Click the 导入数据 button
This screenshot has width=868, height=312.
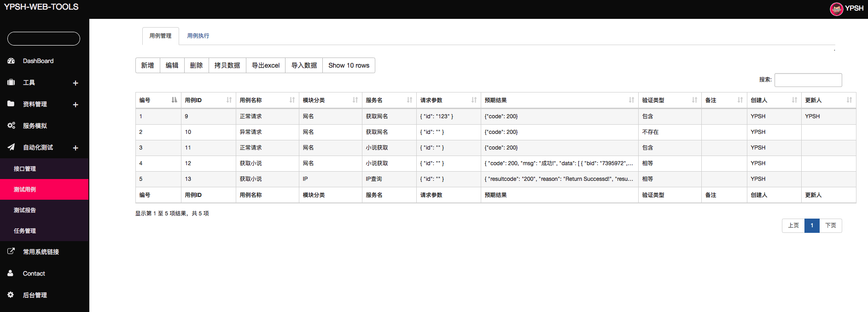(x=304, y=65)
